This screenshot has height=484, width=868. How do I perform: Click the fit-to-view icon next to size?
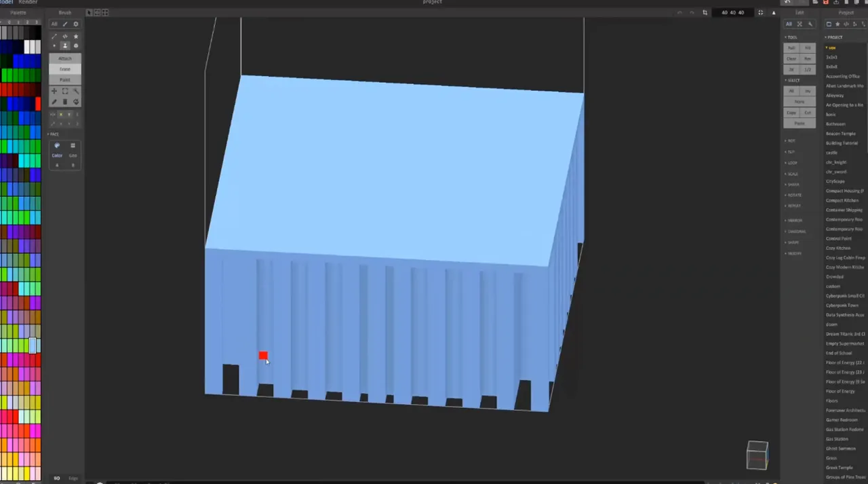[760, 12]
